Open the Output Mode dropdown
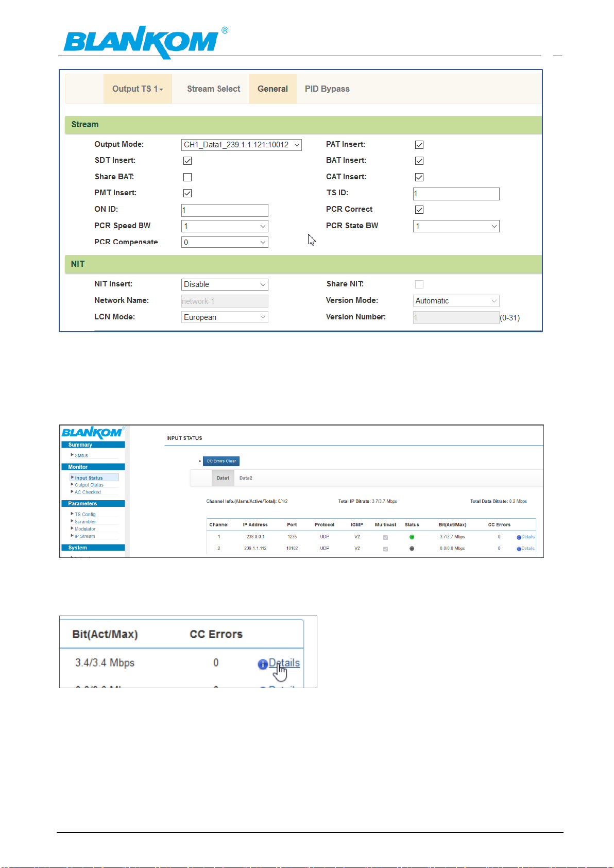Image resolution: width=614 pixels, height=868 pixels. [x=242, y=145]
